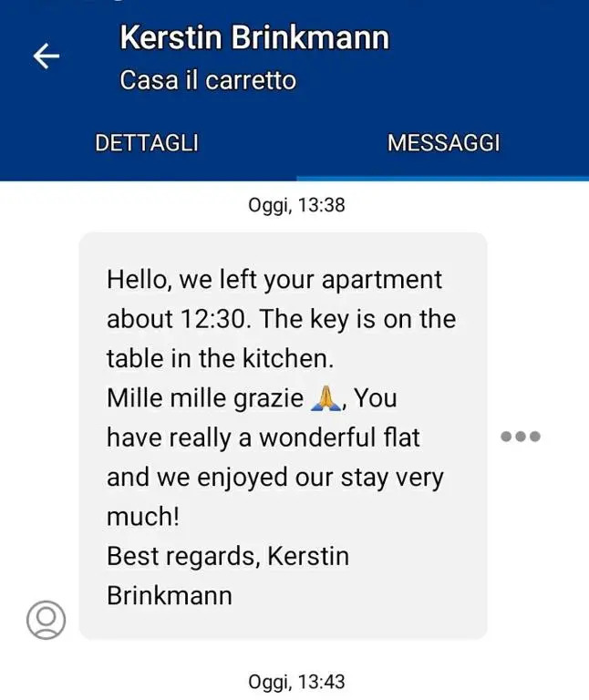This screenshot has width=589, height=700.
Task: Click the Oggi, 13:38 timestamp
Action: [296, 205]
